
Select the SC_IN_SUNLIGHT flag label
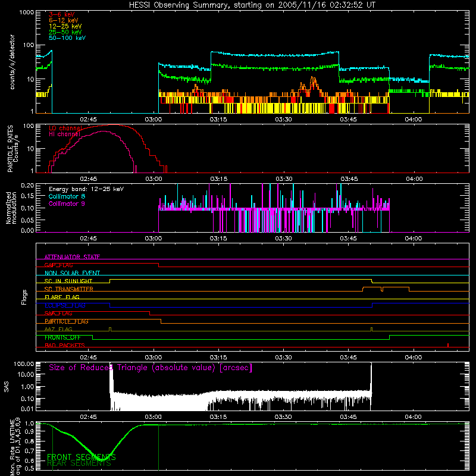(x=68, y=281)
